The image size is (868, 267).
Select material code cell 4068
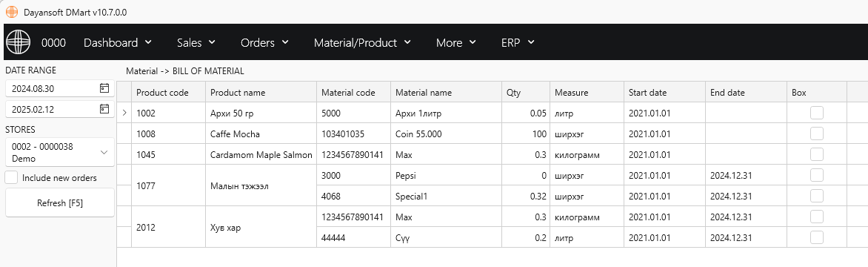coord(353,196)
